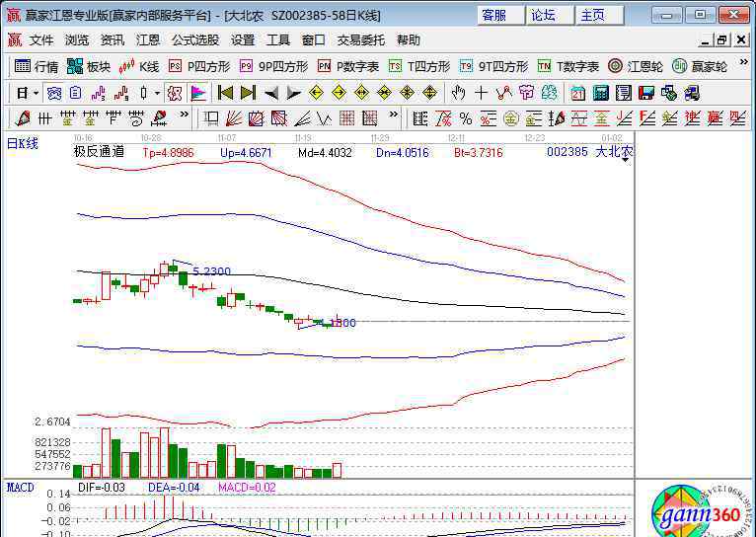Image resolution: width=756 pixels, height=537 pixels.
Task: Open the 浏览 menu
Action: pos(77,40)
